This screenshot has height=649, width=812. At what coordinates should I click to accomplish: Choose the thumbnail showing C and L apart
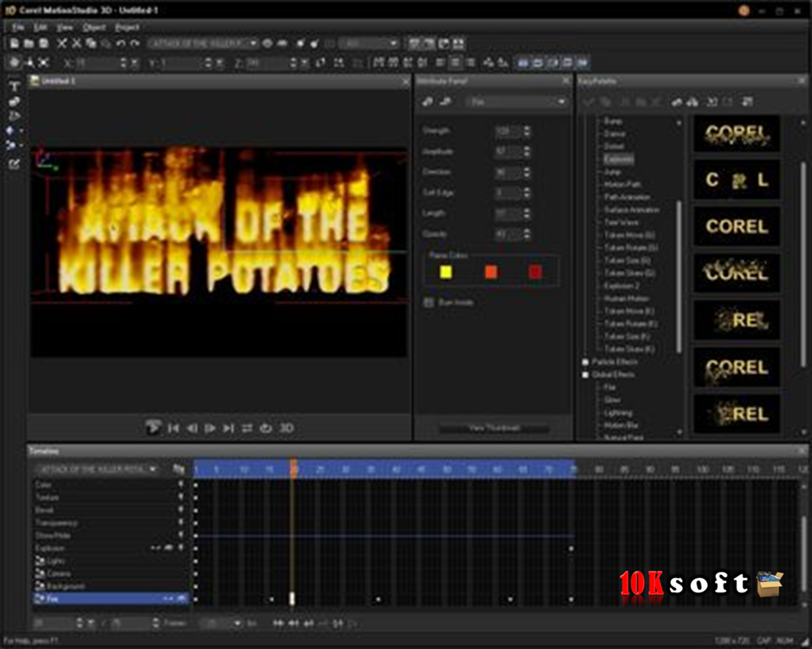coord(737,180)
